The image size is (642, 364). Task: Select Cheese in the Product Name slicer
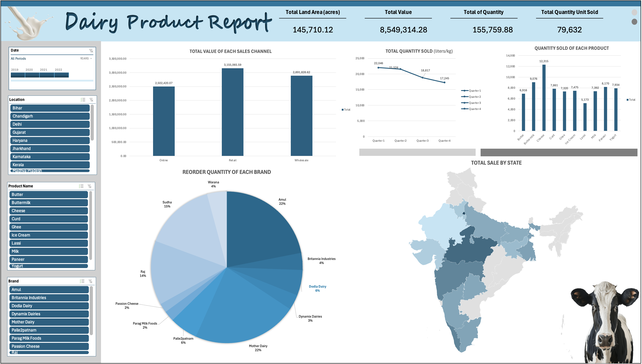point(48,211)
